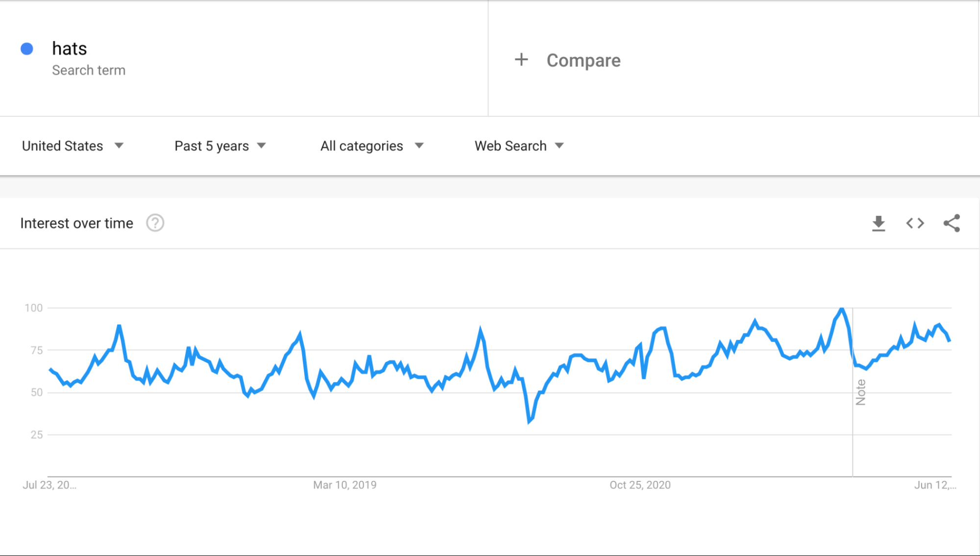Click the Search term subtitle under hats
The height and width of the screenshot is (556, 980).
tap(89, 70)
